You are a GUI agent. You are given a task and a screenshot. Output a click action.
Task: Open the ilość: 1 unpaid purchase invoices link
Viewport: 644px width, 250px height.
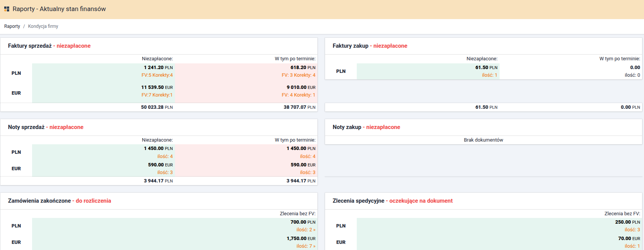[x=489, y=75]
